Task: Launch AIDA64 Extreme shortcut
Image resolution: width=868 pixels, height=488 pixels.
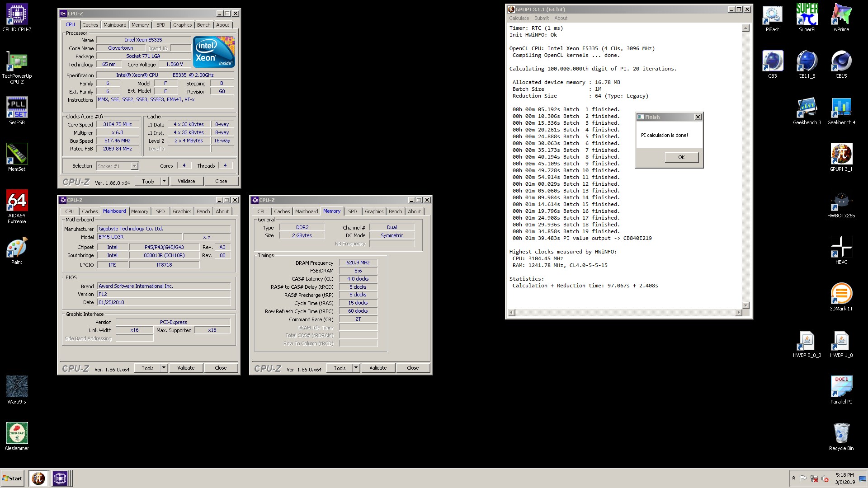Action: tap(17, 206)
